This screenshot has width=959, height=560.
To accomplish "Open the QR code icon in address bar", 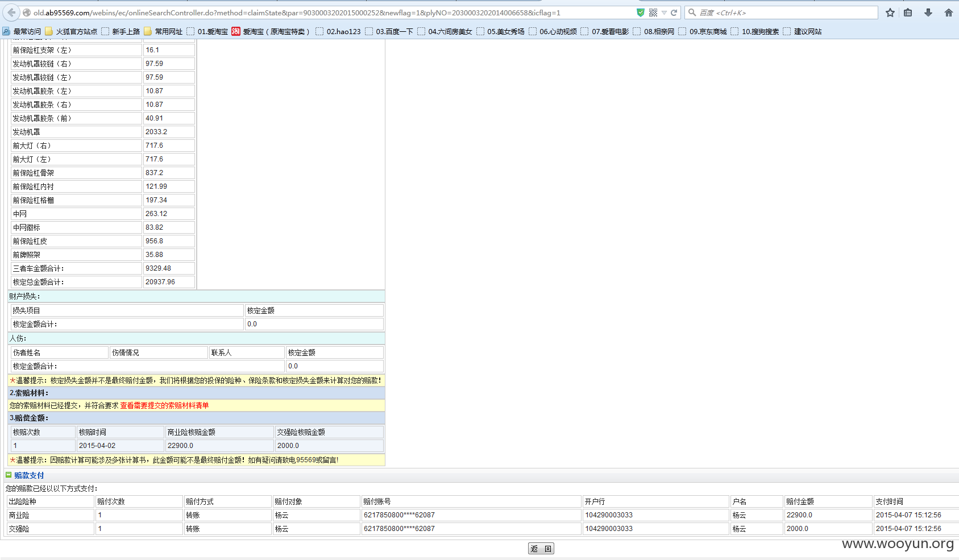I will tap(653, 13).
